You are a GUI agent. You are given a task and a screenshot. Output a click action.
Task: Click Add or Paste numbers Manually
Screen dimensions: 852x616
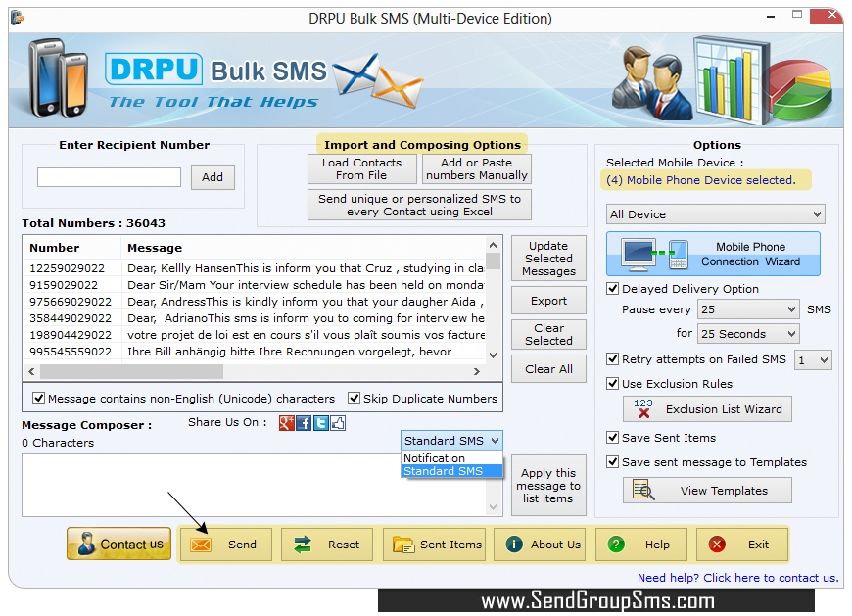pyautogui.click(x=477, y=169)
